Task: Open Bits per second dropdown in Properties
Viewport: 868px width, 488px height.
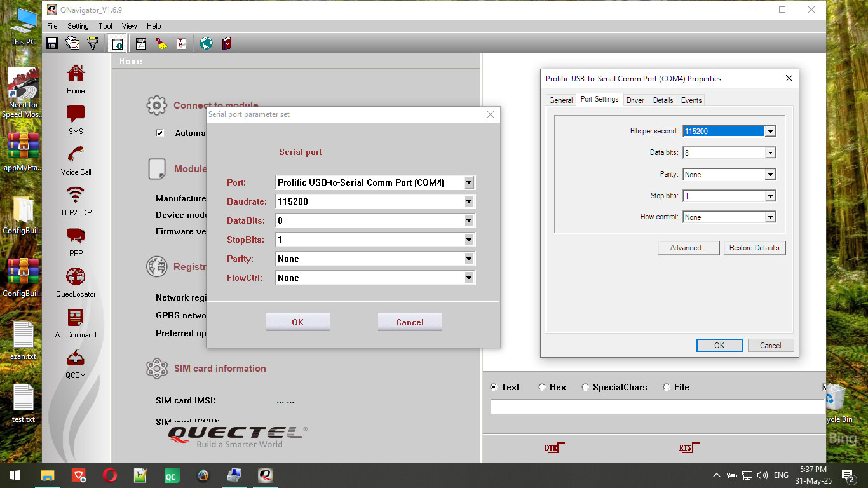Action: [770, 132]
